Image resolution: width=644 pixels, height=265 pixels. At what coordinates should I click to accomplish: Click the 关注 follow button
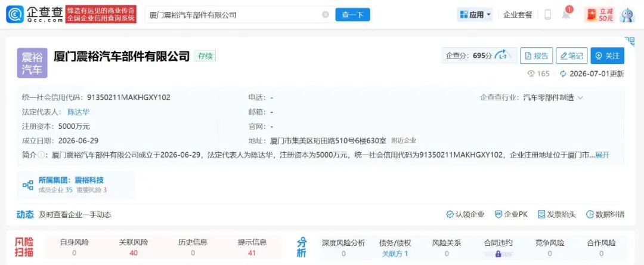(608, 56)
